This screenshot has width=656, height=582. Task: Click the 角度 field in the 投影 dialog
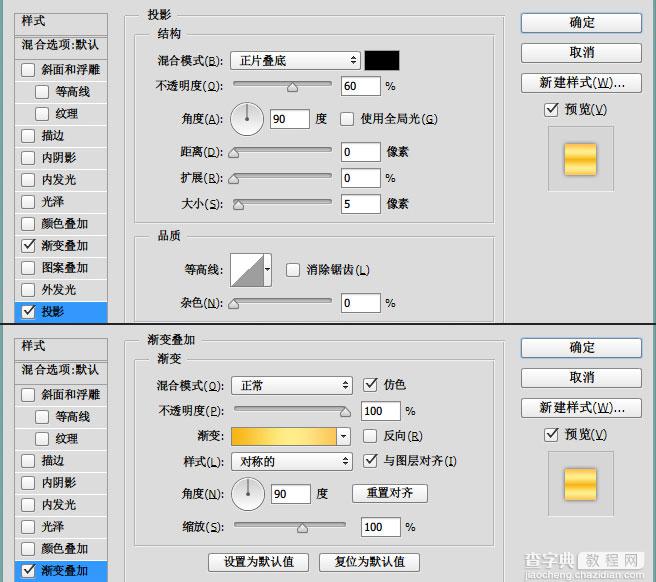pos(290,119)
